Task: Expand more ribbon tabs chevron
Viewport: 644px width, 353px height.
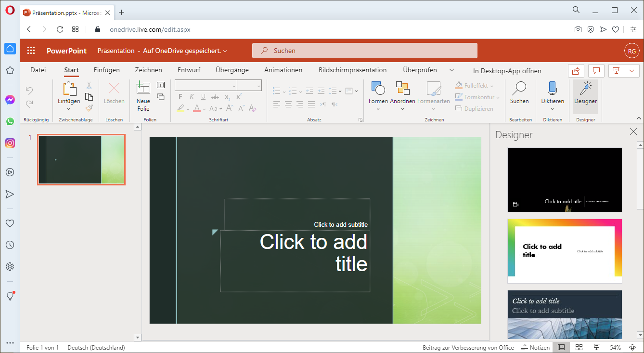Action: click(451, 70)
